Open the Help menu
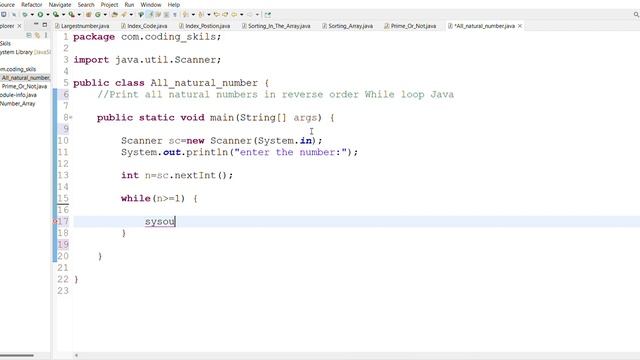The width and height of the screenshot is (640, 360). click(x=173, y=4)
